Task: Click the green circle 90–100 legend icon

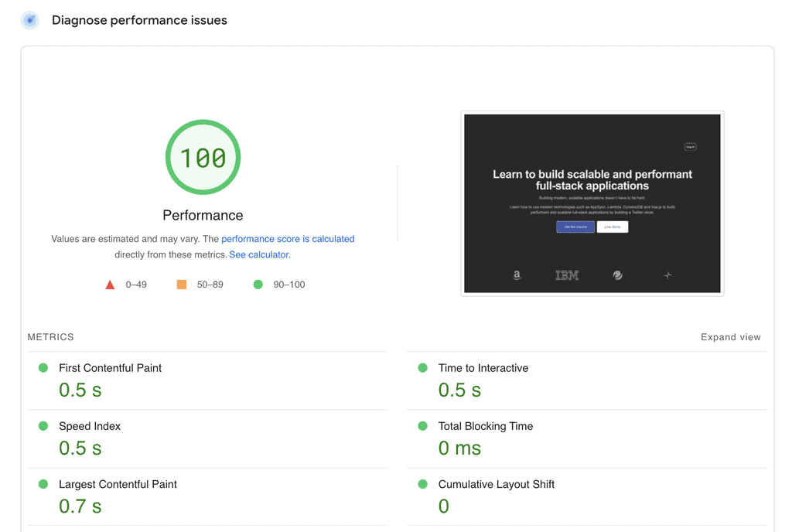Action: tap(258, 285)
